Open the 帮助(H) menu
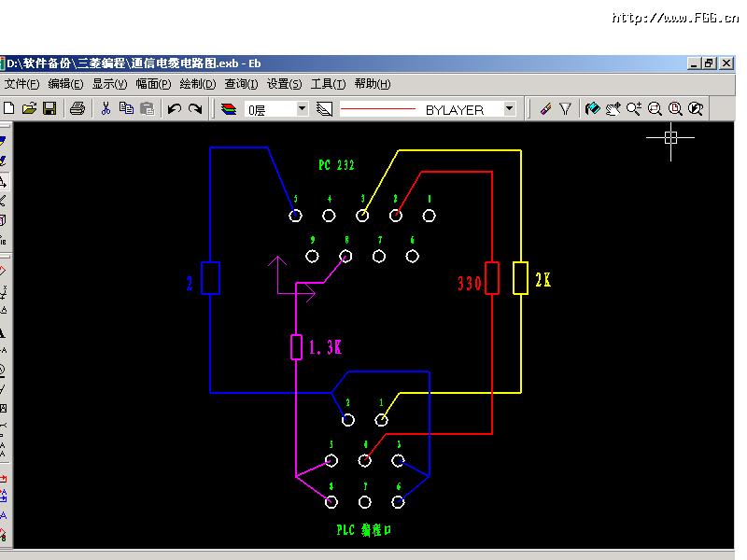Viewport: 747px width, 560px height. [x=373, y=84]
